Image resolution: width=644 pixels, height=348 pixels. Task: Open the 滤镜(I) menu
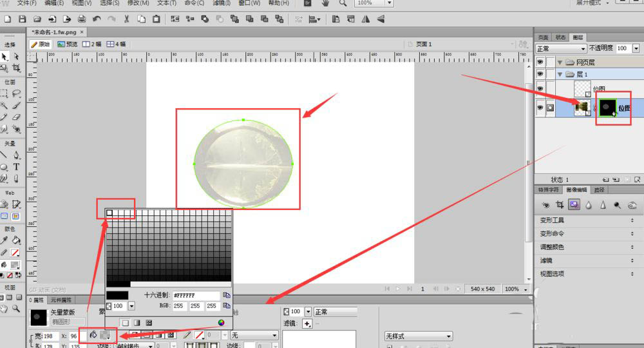click(222, 3)
